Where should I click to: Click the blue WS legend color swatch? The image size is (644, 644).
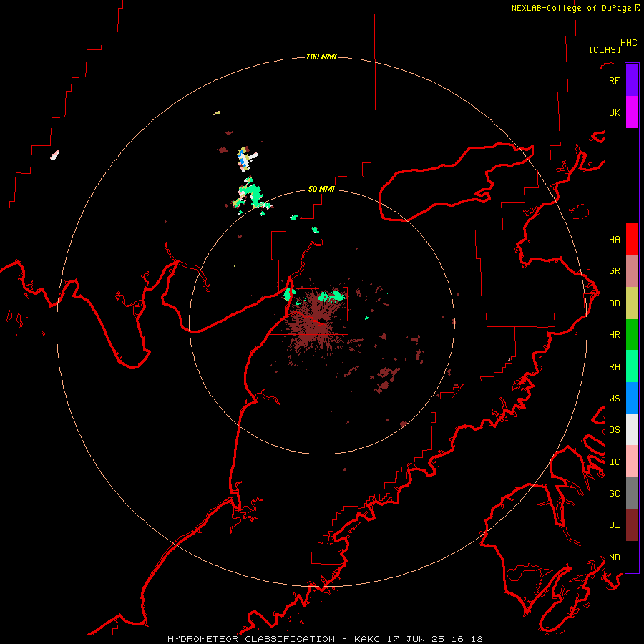(x=632, y=398)
